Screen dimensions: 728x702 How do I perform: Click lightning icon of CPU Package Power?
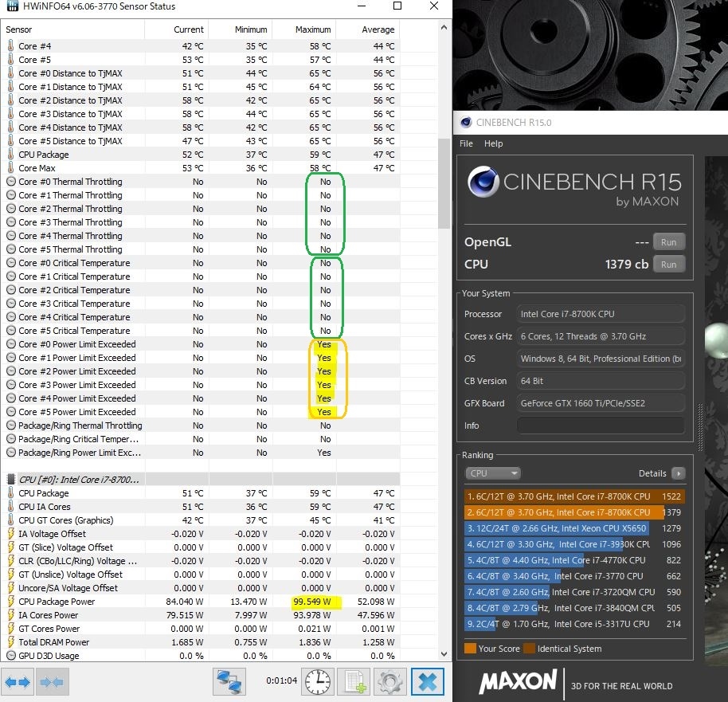coord(10,601)
